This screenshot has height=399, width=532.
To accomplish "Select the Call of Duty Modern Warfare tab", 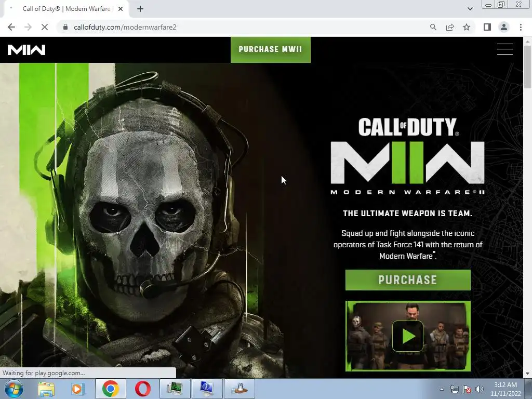I will pyautogui.click(x=66, y=9).
